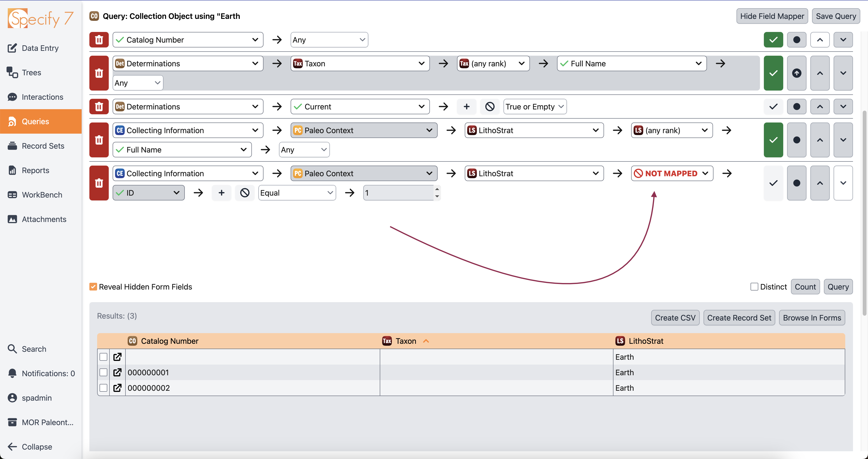The height and width of the screenshot is (459, 868).
Task: Open the Taxon table dropdown
Action: click(360, 63)
